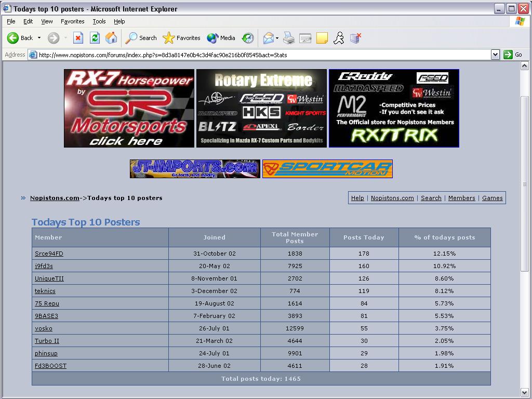
Task: Click the vertical scrollbar down arrow
Action: 525,392
